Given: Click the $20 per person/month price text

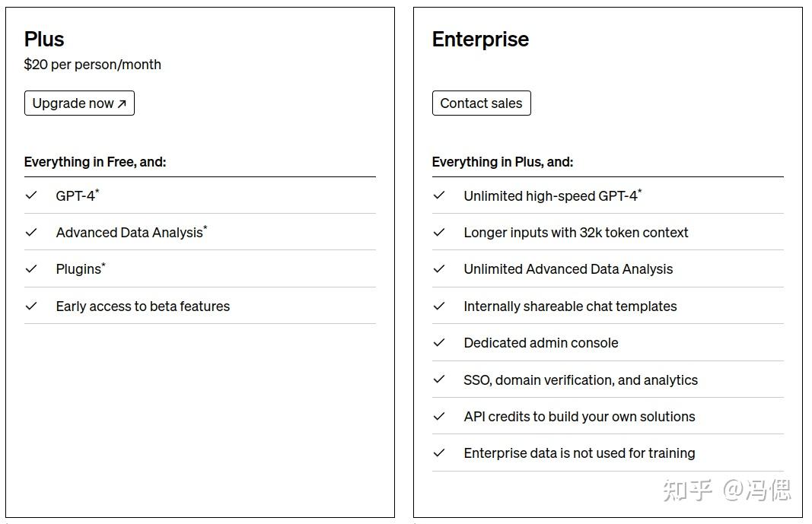Looking at the screenshot, I should pyautogui.click(x=93, y=65).
